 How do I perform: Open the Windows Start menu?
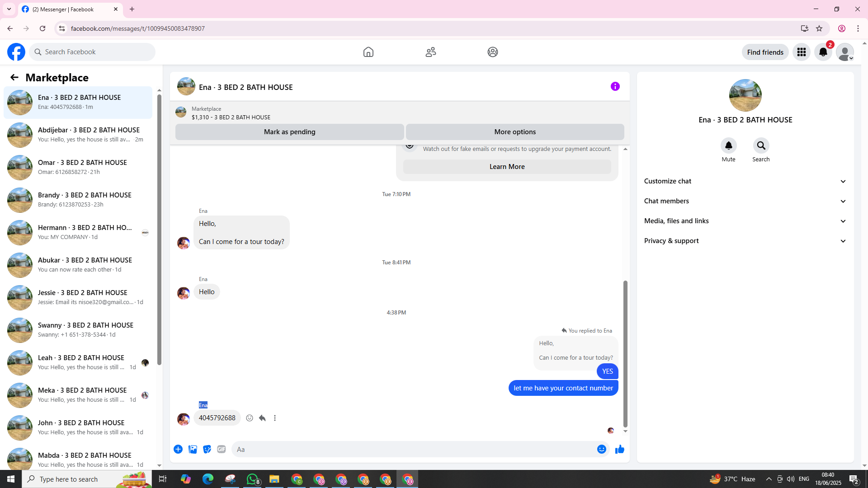coord(11,479)
